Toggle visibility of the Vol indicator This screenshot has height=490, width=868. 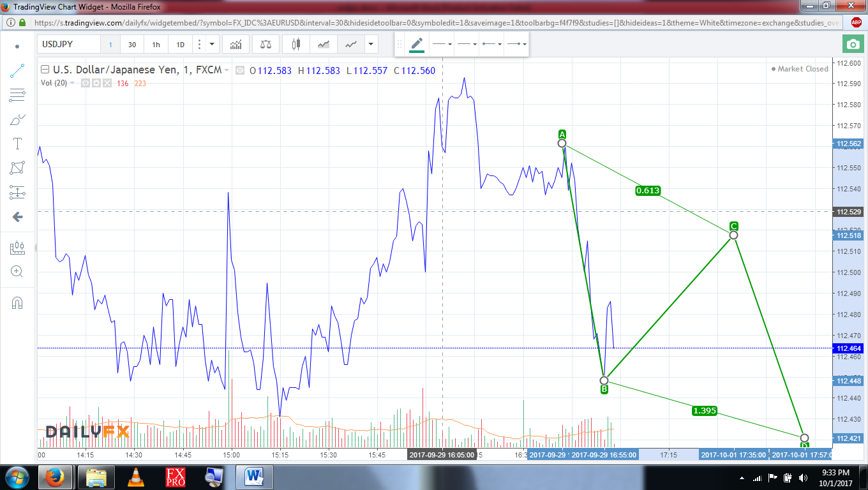pos(86,83)
